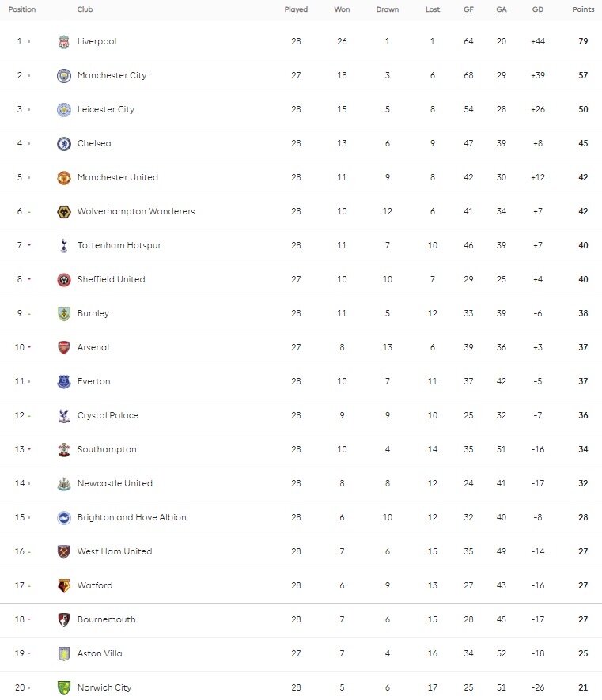
Task: Click the Points column header
Action: pyautogui.click(x=584, y=9)
